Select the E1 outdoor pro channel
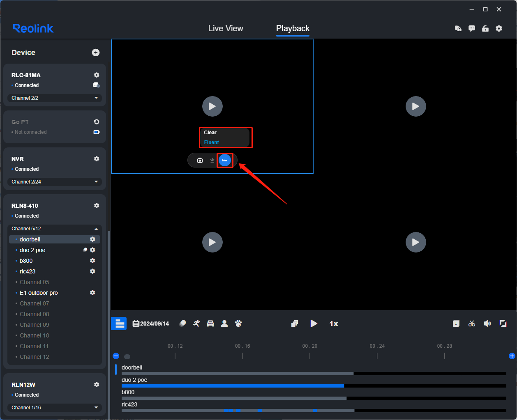517x420 pixels. (x=39, y=293)
